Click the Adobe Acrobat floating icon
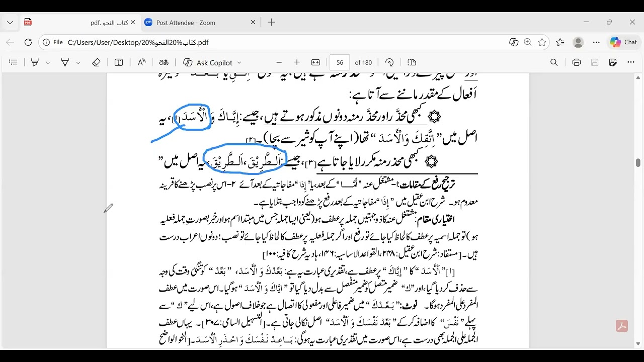The image size is (644, 362). (622, 326)
